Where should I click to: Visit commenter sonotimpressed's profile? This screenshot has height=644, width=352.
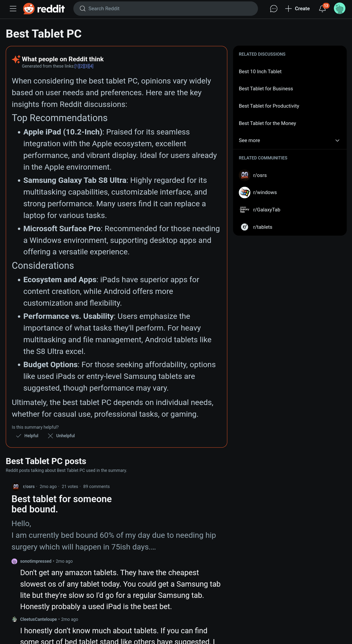(x=35, y=561)
